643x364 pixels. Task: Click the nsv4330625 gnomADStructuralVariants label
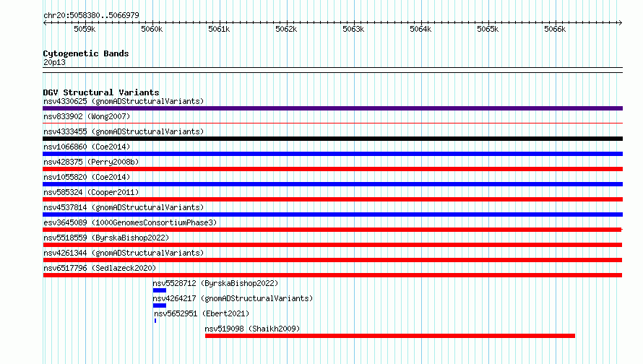124,101
